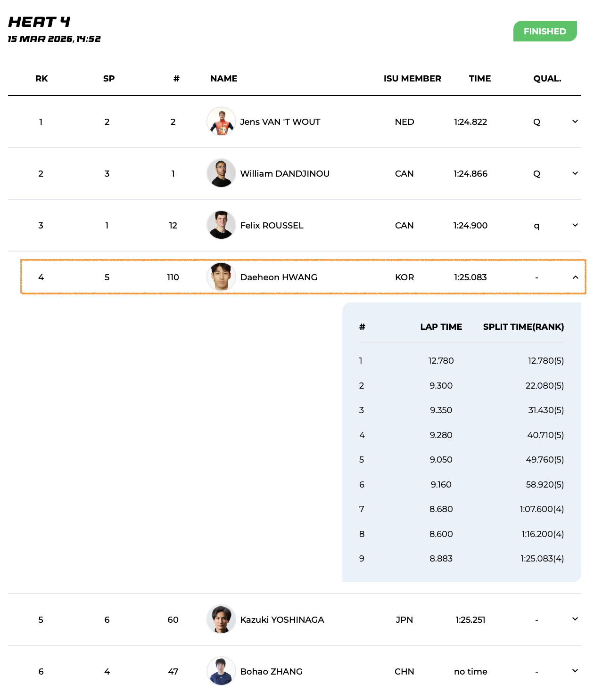The height and width of the screenshot is (700, 594).
Task: Collapse Daeheon HWANG lap details
Action: click(x=575, y=277)
